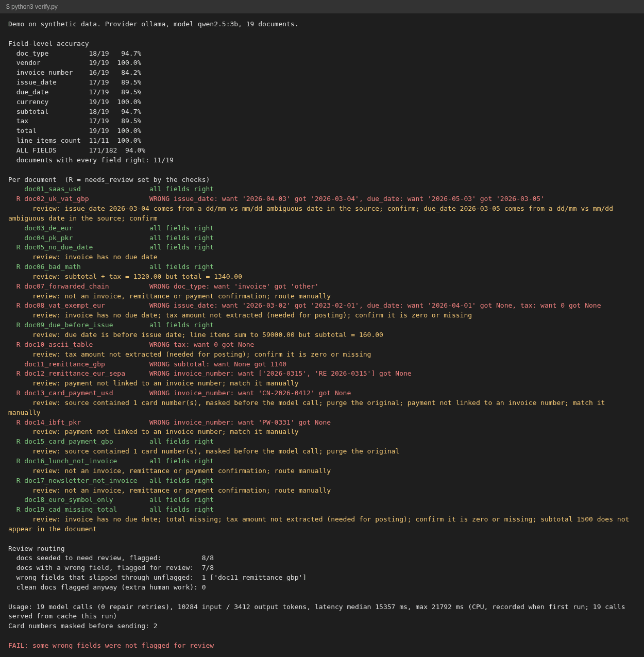Click the 'doc18_euro_symbol_only' row
Screen dimensions: 644x657
click(119, 500)
